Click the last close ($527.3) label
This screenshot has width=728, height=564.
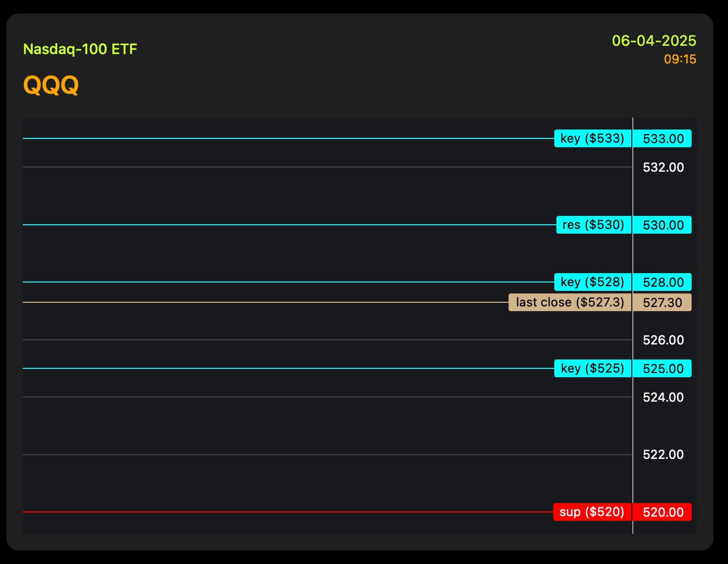click(570, 302)
